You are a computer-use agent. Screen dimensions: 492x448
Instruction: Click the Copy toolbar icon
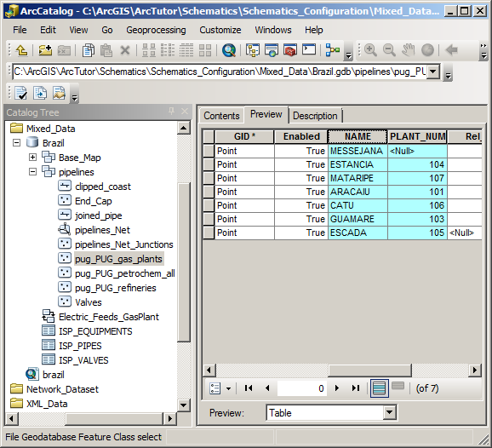[89, 50]
